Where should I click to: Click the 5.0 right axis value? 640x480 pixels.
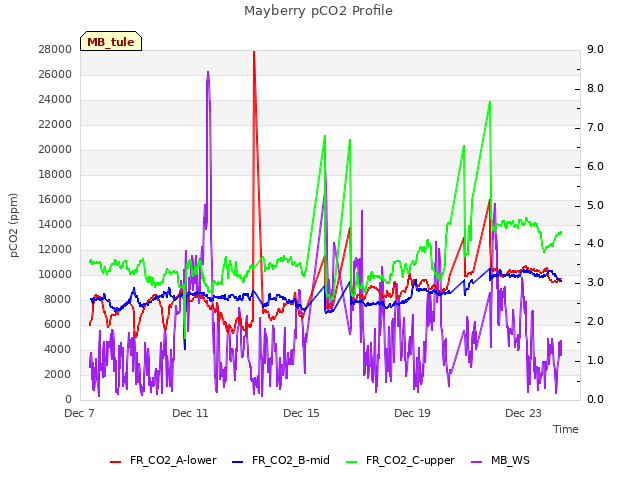coord(595,205)
